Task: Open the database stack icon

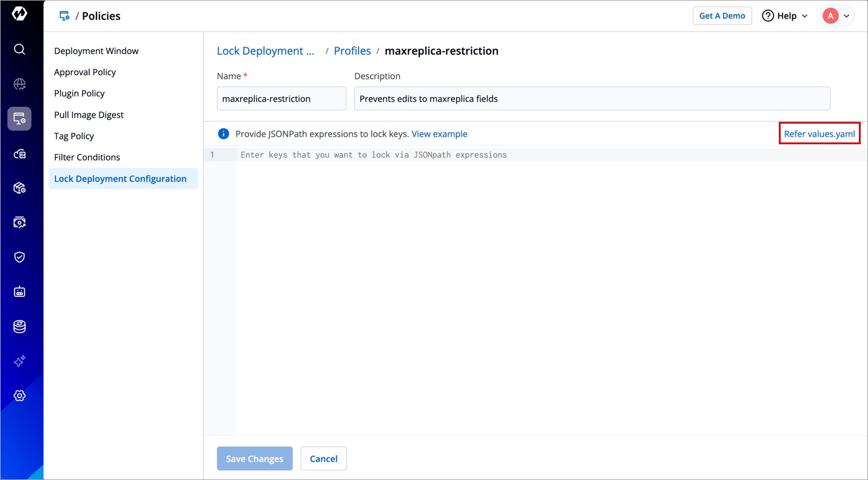Action: pos(19,327)
